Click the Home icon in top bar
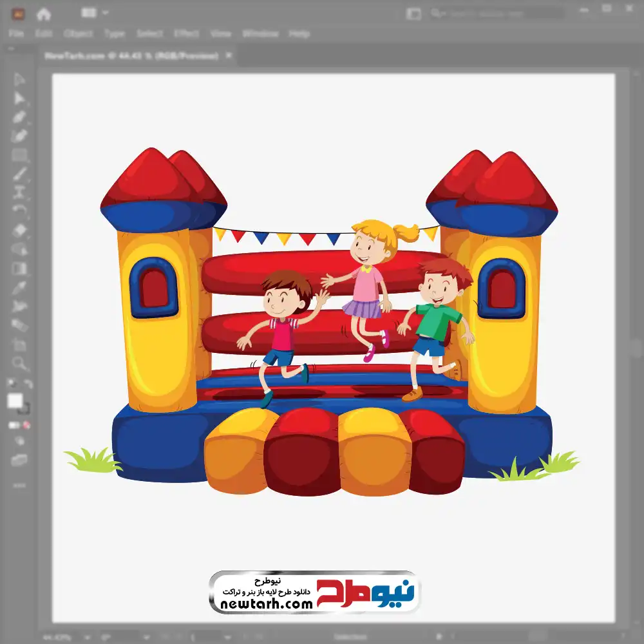644x644 pixels. (x=44, y=14)
